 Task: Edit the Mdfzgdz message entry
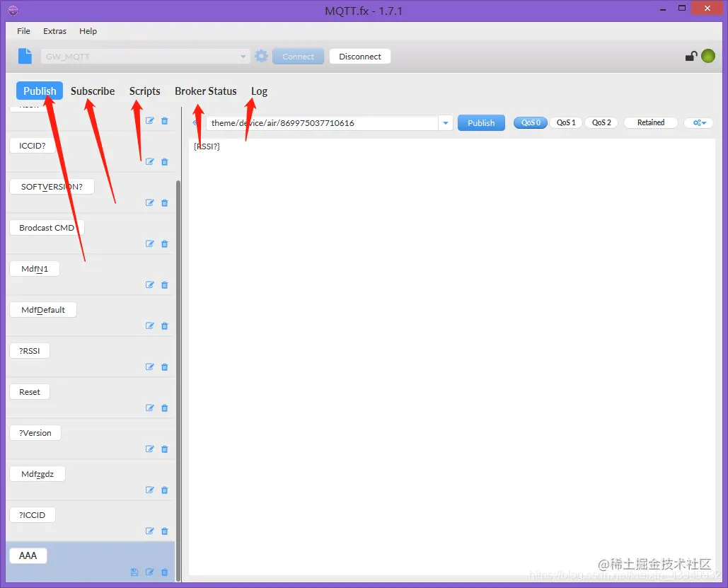pos(149,490)
